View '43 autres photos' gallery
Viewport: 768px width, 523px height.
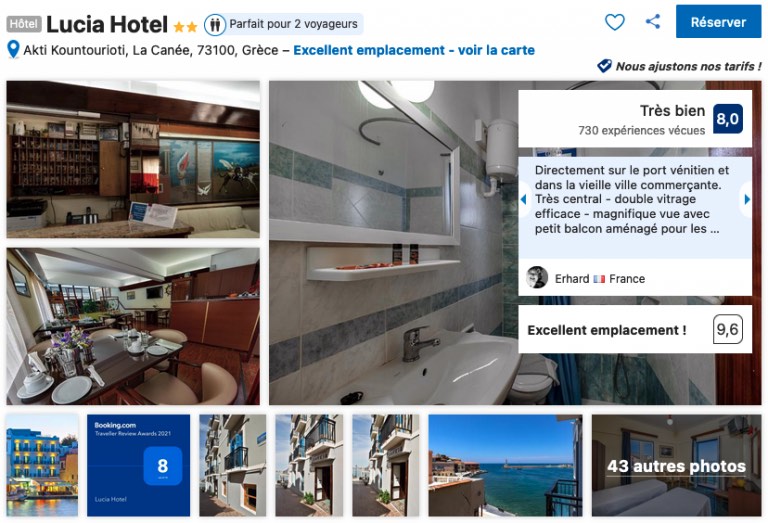676,466
